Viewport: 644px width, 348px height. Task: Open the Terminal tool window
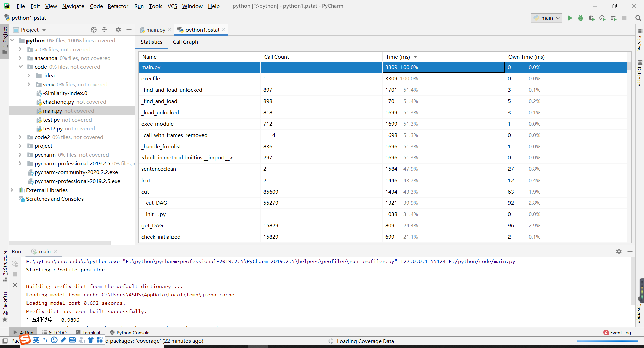point(88,333)
